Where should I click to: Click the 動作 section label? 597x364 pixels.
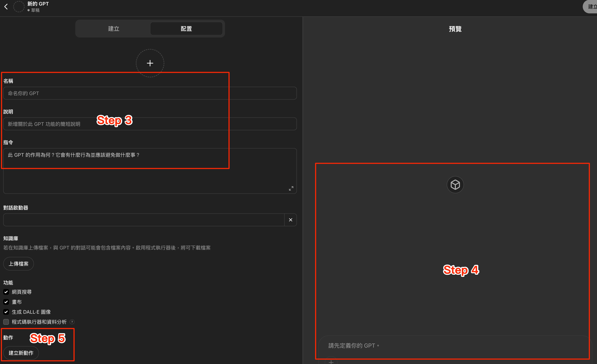coord(8,337)
